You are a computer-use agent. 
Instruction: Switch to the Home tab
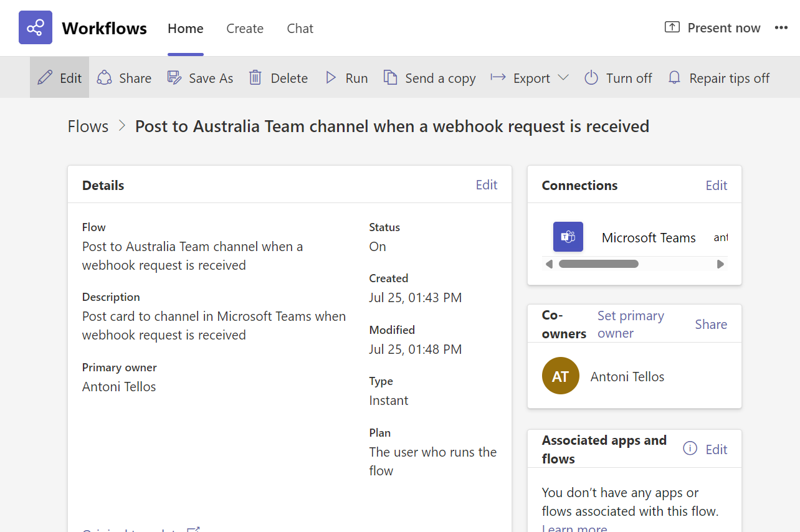(186, 28)
